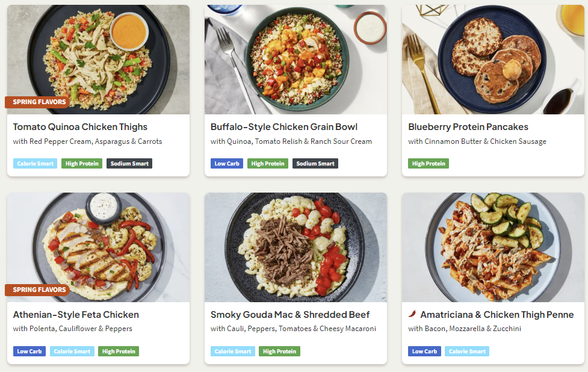Image resolution: width=588 pixels, height=372 pixels.
Task: Select Low Carb tag on Buffalo-Style Bowl
Action: click(227, 164)
